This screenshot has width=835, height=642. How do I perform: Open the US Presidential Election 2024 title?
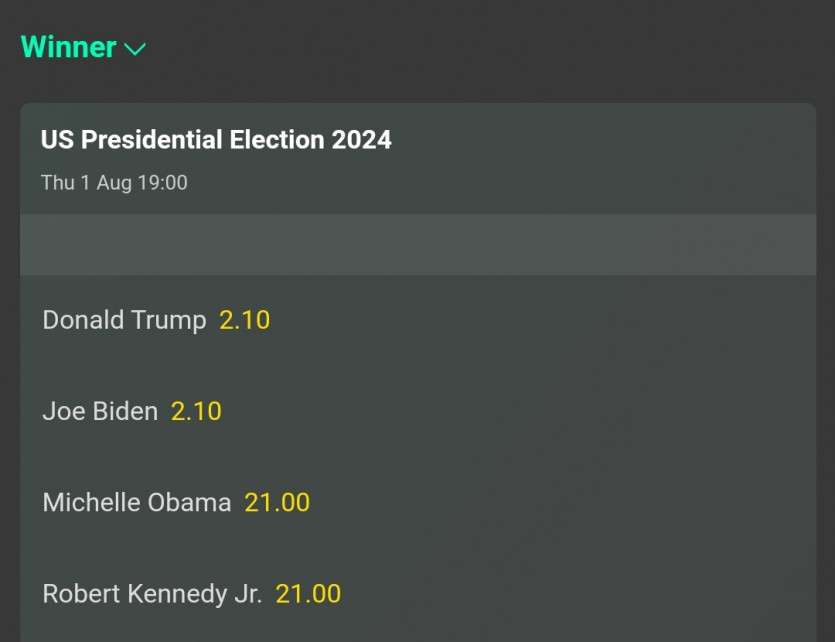point(216,140)
